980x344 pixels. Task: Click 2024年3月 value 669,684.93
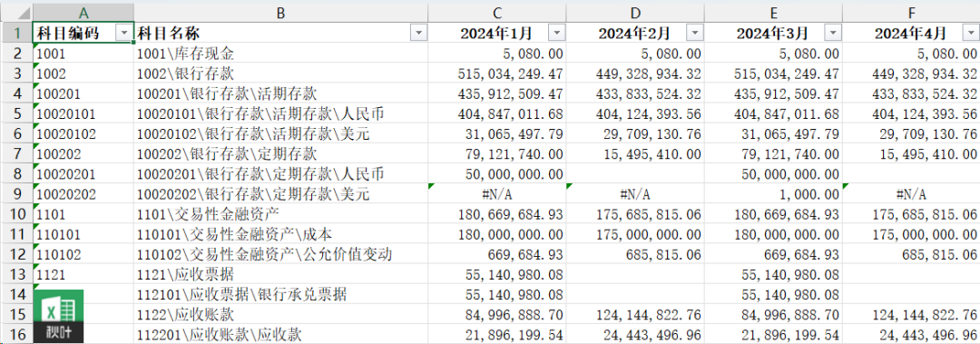coord(772,254)
